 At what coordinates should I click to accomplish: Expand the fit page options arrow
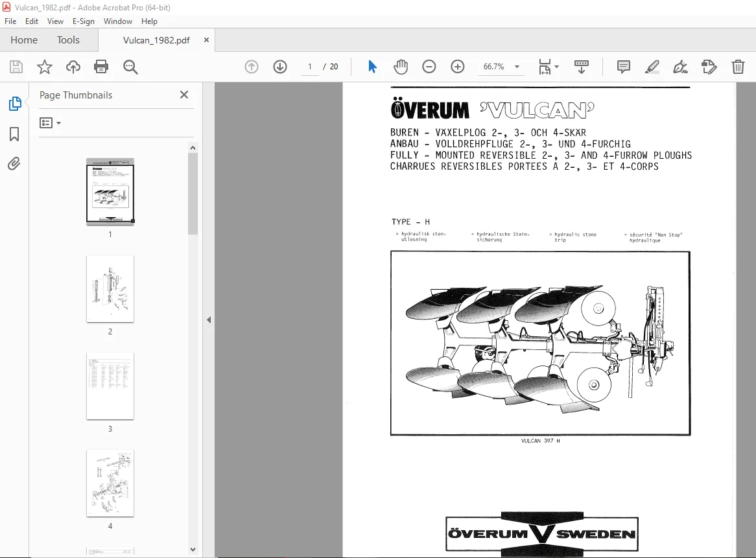[x=557, y=67]
